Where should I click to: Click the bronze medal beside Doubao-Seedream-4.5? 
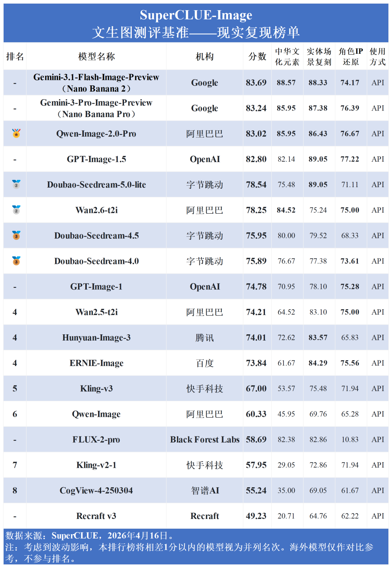(x=16, y=235)
